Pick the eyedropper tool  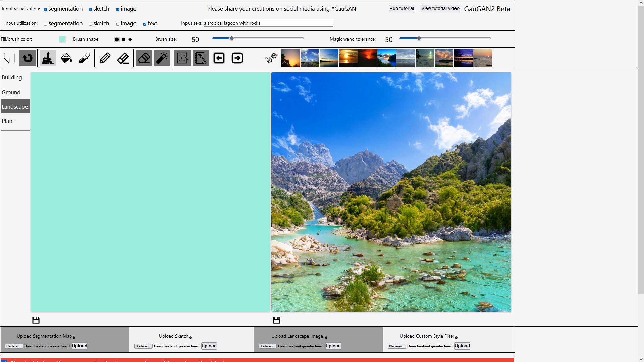click(85, 58)
